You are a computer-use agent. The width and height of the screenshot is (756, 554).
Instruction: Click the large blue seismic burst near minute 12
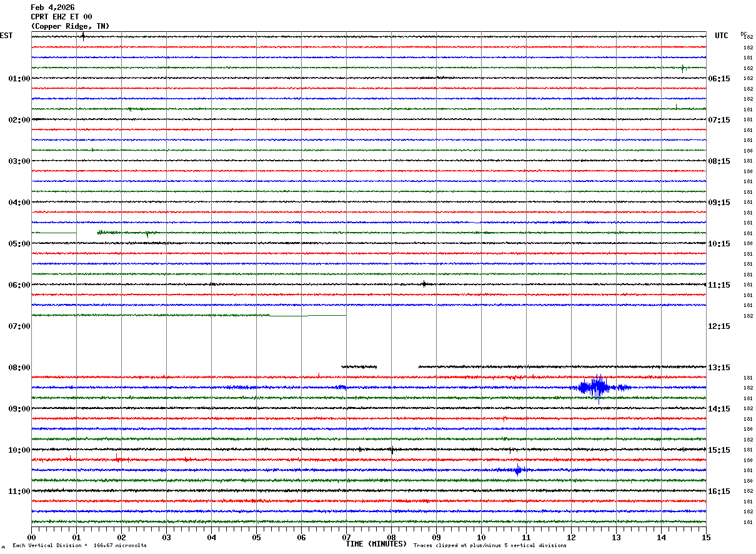pos(596,388)
